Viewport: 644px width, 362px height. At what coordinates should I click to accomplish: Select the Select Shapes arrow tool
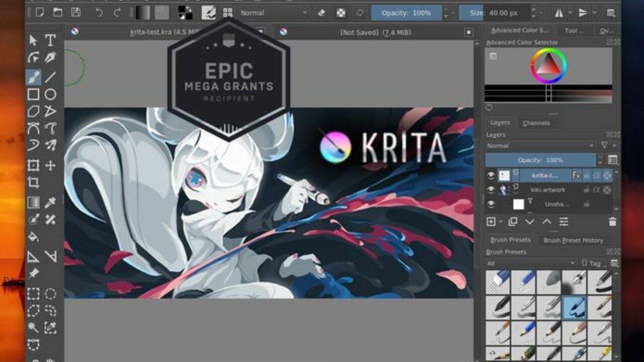click(33, 40)
